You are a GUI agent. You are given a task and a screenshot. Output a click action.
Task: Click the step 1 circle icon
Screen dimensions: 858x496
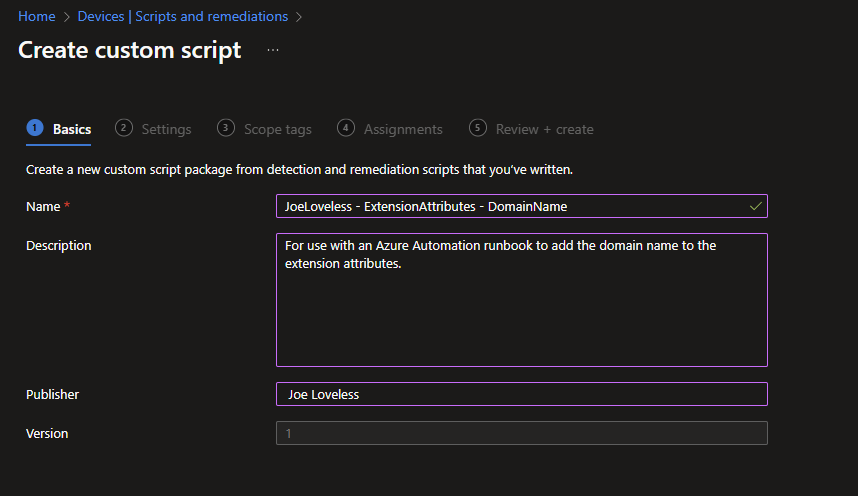tap(35, 128)
